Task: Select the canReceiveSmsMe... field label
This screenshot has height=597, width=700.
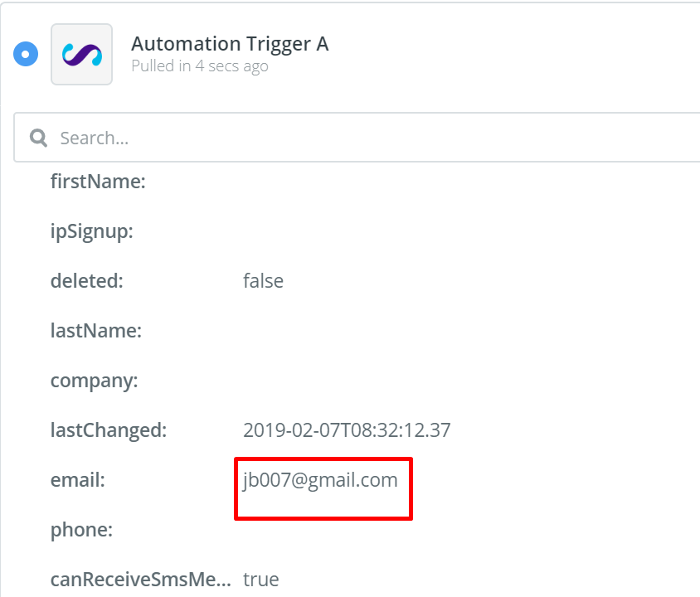Action: [x=141, y=580]
